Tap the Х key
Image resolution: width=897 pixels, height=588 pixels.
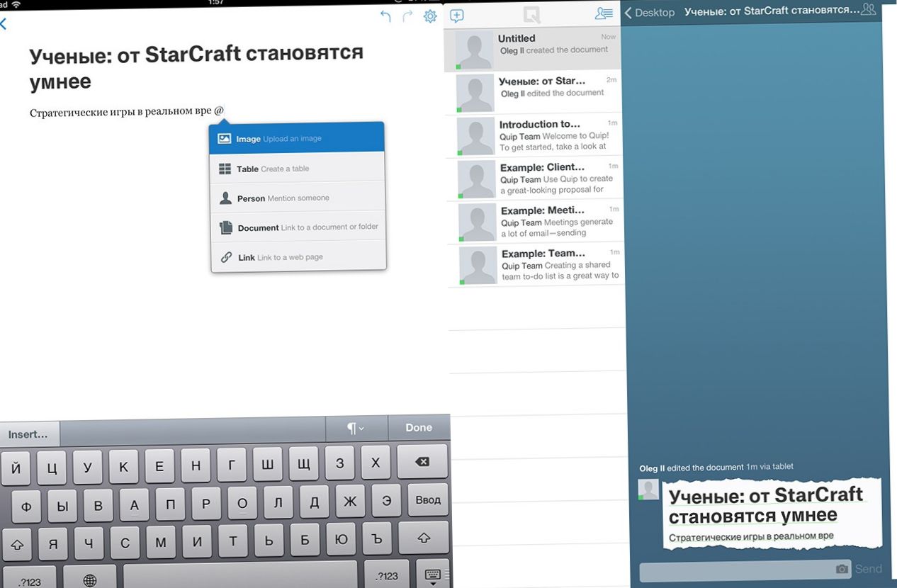[376, 463]
